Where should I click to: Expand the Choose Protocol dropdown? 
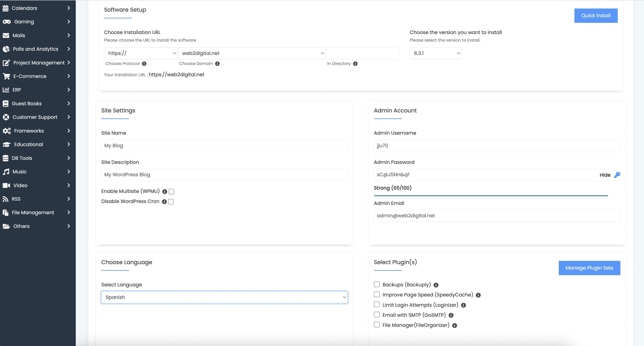[141, 53]
